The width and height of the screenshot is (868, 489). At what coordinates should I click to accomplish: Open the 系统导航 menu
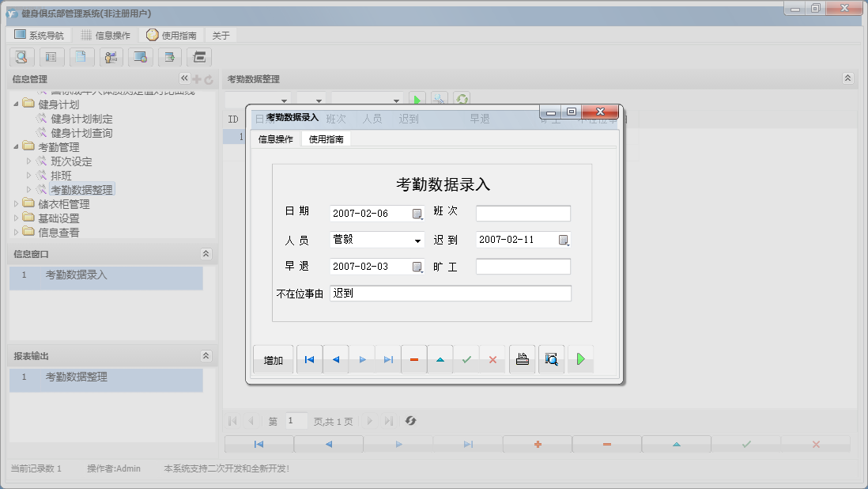[41, 34]
